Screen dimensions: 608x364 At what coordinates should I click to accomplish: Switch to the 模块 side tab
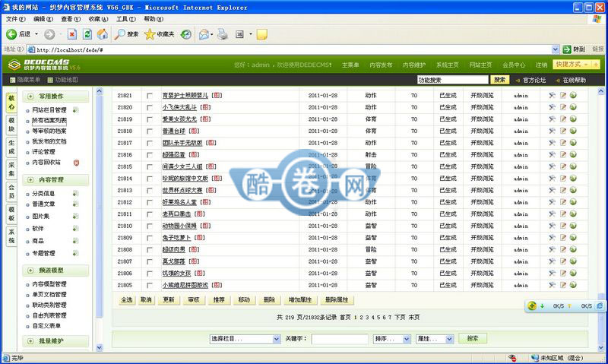(11, 125)
